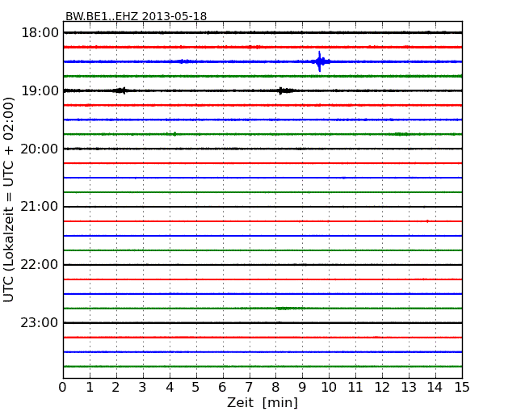Click the x-axis tick label "12"
Screen dimensions: 525x420
point(382,388)
